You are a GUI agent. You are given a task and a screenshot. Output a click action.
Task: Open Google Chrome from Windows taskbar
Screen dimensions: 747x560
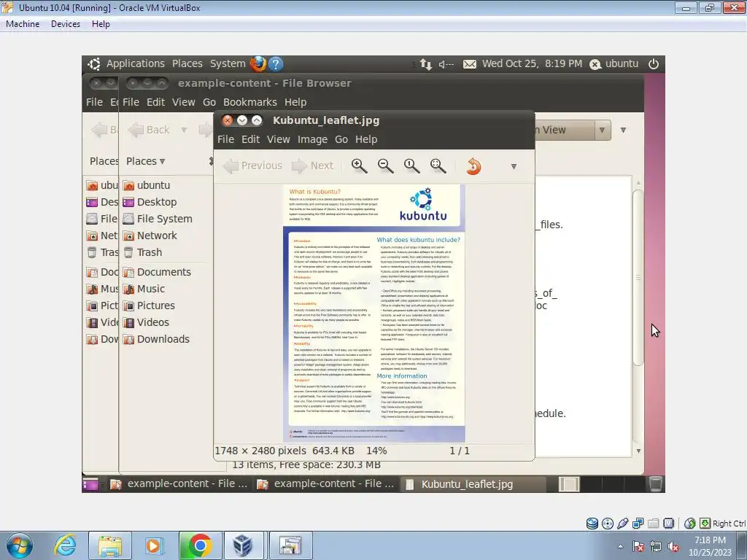pos(200,545)
